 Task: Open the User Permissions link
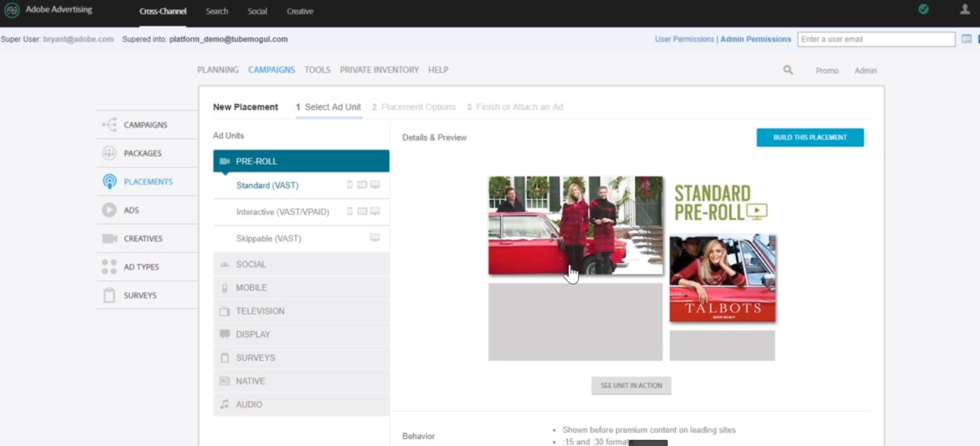(x=685, y=39)
